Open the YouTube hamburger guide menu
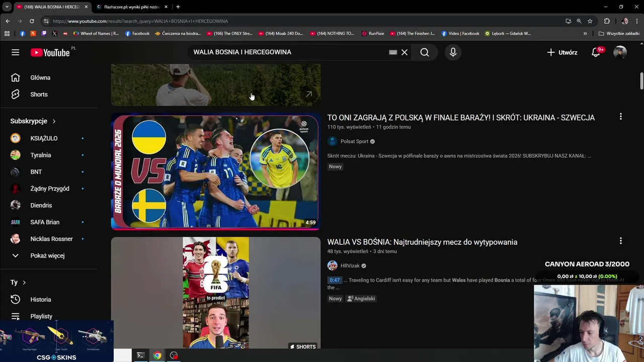The width and height of the screenshot is (644, 362). [16, 52]
